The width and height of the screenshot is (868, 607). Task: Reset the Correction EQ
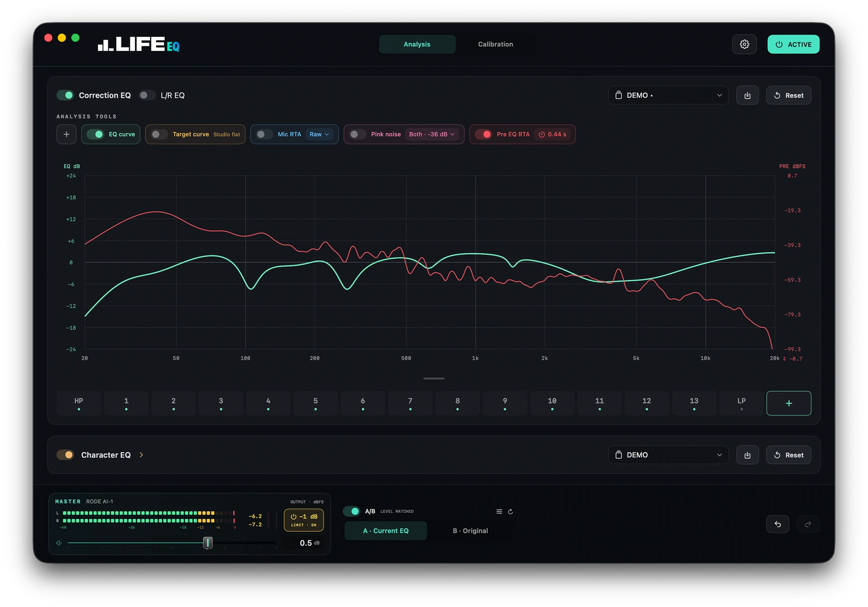point(788,95)
